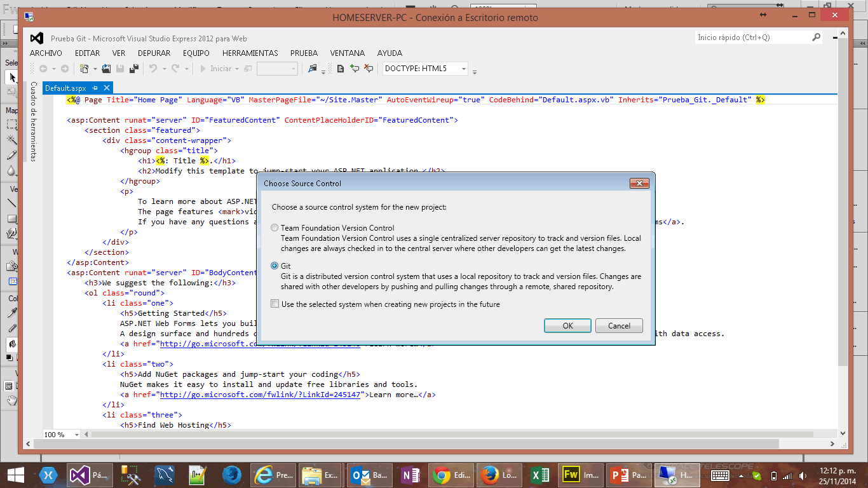Click Cancel in Choose Source Control dialog
868x488 pixels.
619,325
